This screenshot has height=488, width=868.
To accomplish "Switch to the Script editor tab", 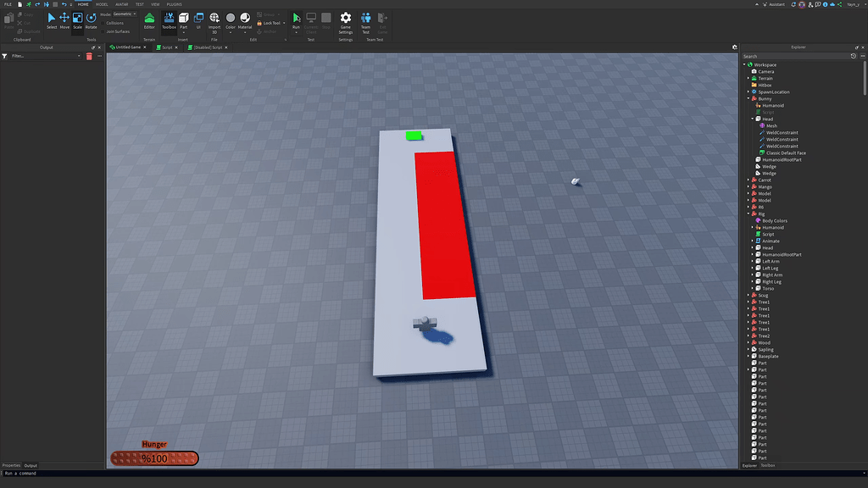I will coord(164,47).
